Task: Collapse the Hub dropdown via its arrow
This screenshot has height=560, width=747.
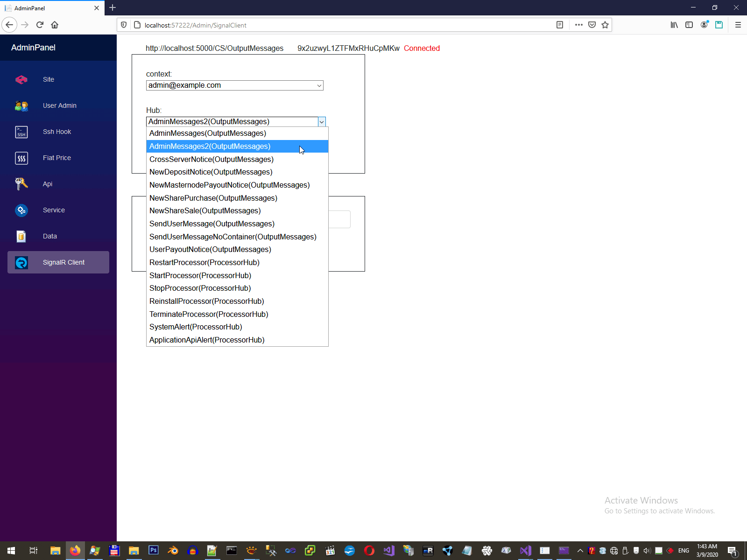Action: tap(322, 122)
